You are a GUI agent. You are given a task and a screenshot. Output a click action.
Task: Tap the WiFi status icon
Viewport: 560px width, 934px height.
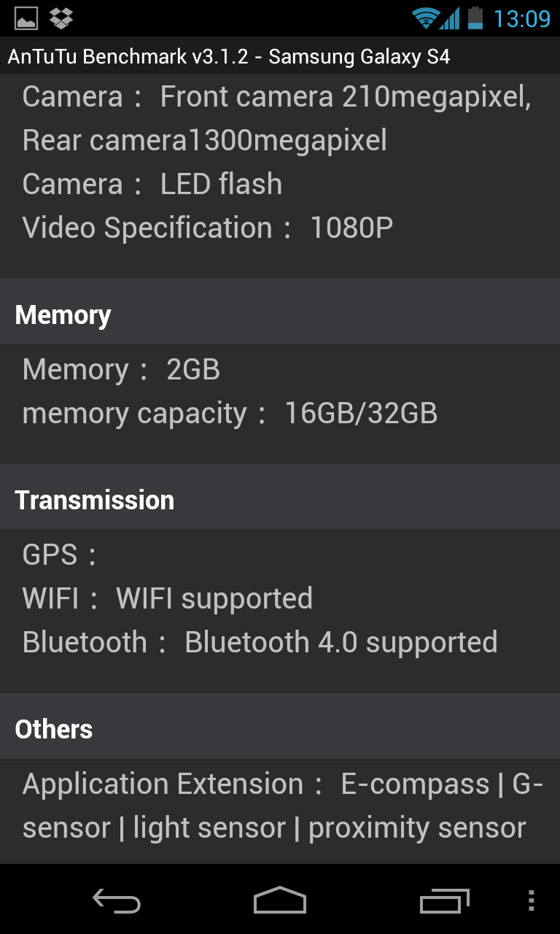coord(424,18)
